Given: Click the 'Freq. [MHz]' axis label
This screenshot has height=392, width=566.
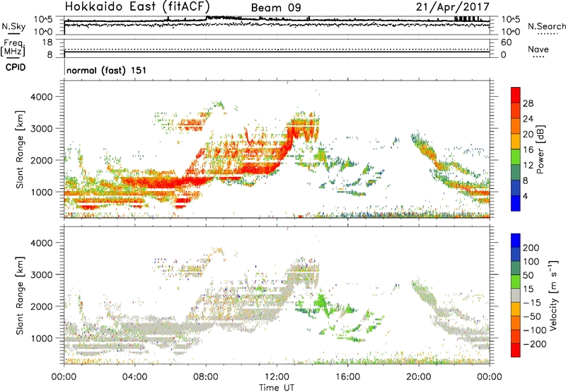Looking at the screenshot, I should click(x=13, y=47).
